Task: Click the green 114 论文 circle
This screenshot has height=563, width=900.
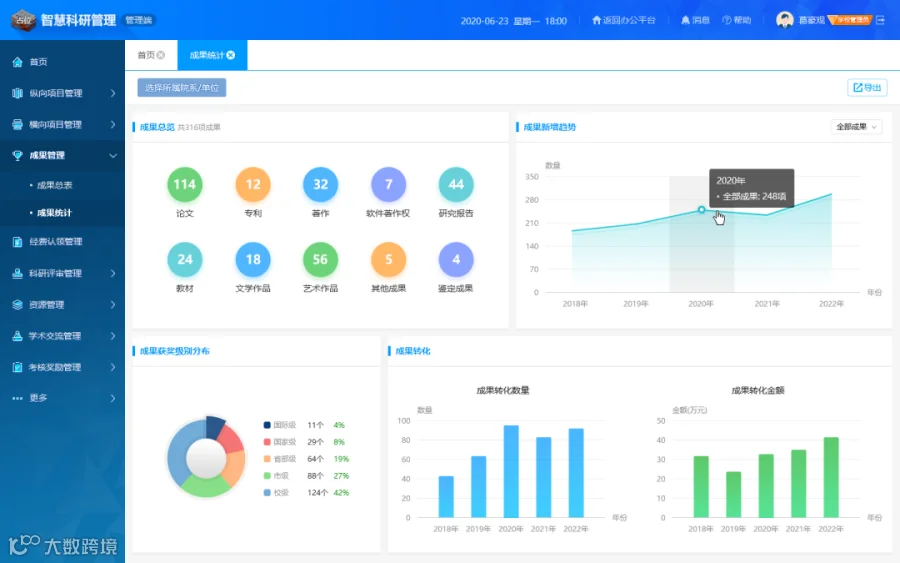Action: click(185, 184)
